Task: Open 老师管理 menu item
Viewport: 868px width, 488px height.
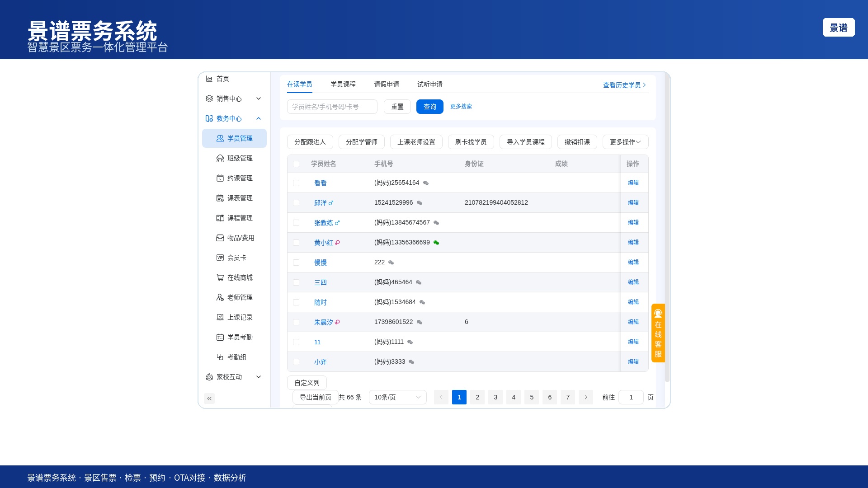Action: click(234, 297)
